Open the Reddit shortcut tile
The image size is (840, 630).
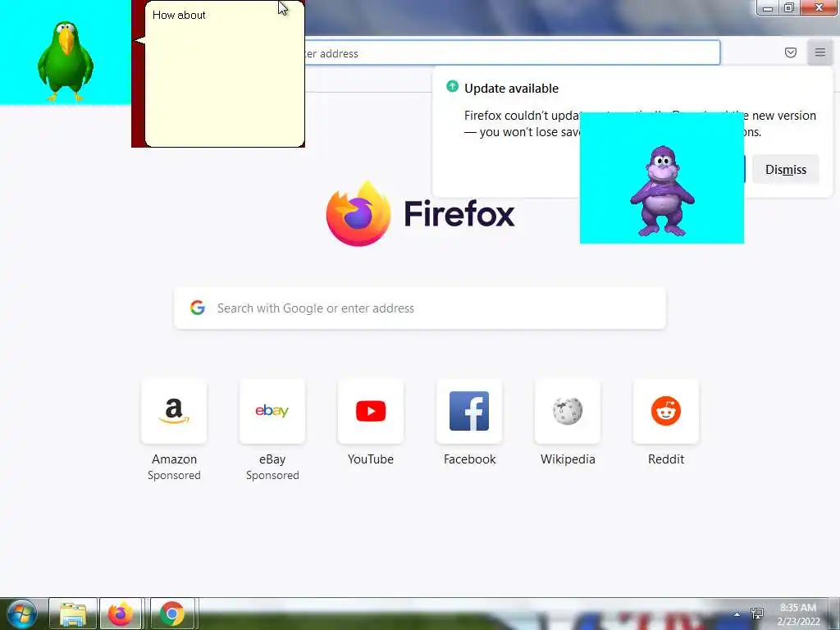666,411
